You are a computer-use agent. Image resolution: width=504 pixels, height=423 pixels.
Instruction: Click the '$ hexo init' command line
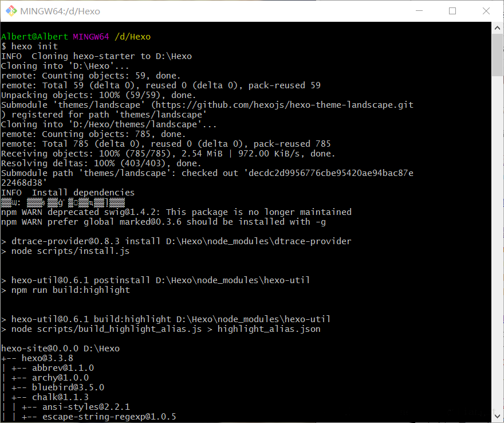tap(30, 46)
